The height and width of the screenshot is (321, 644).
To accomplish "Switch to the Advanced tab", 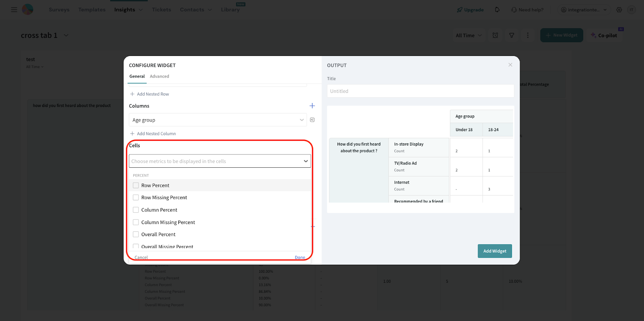I will coord(159,76).
